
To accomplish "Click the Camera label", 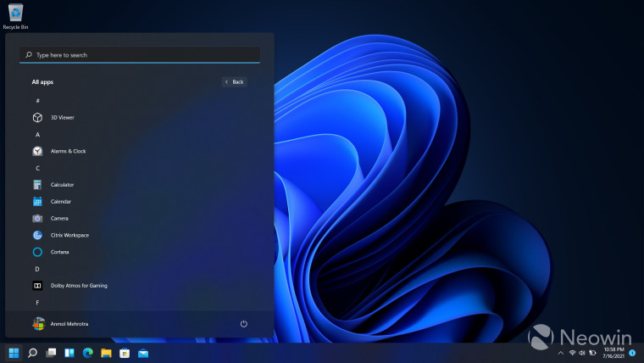I will [x=59, y=218].
